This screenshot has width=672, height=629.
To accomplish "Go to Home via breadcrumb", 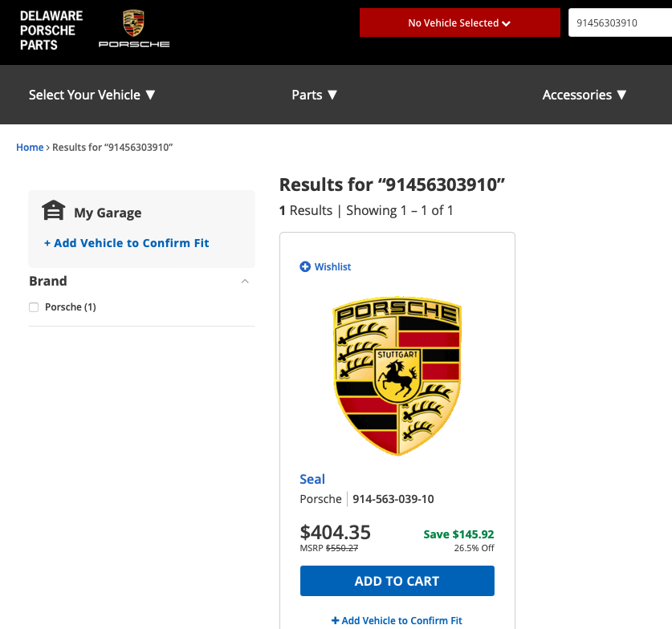I will (30, 148).
